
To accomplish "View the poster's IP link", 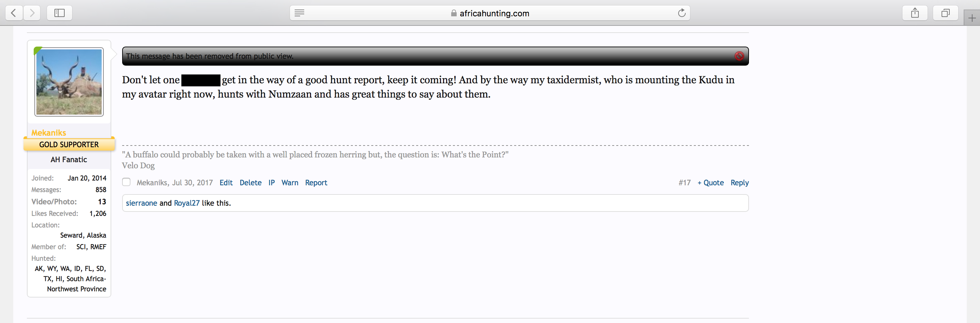I will (271, 183).
